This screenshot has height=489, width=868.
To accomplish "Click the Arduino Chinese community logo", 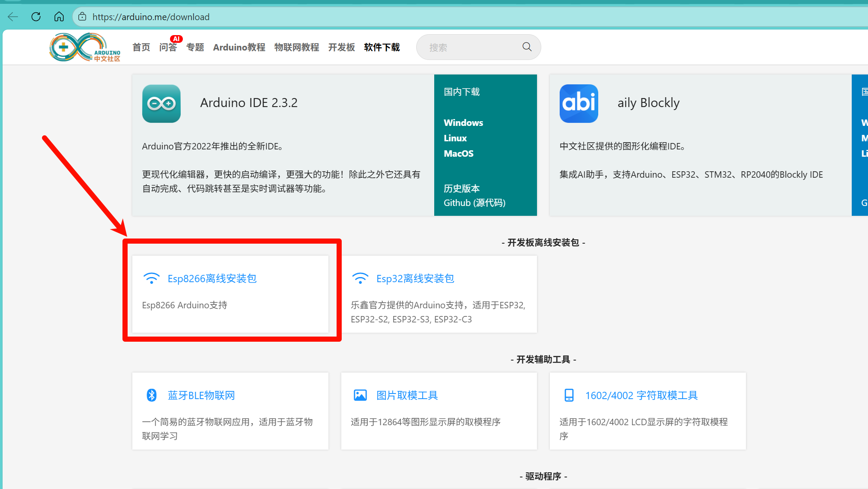I will 85,47.
